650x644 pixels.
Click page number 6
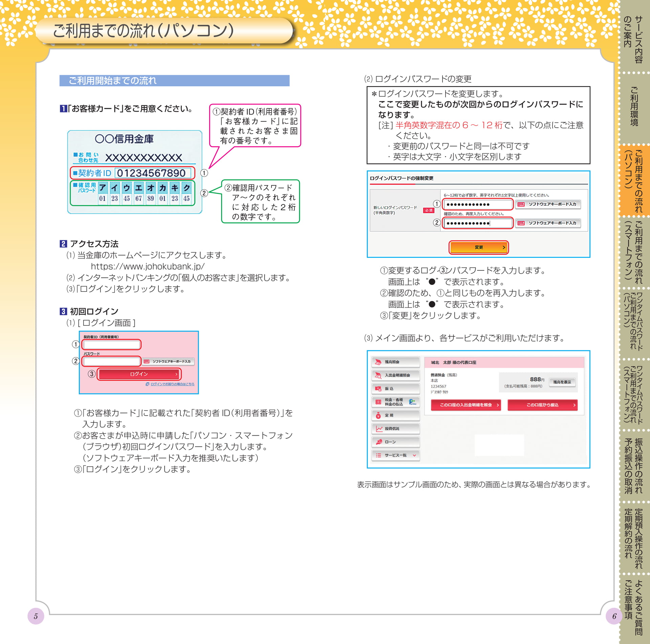614,616
